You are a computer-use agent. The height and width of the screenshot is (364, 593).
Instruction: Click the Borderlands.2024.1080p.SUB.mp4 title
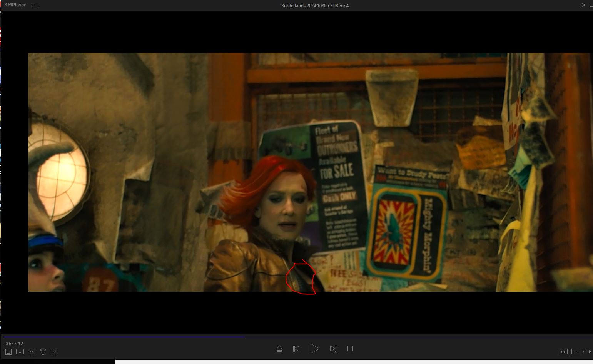pyautogui.click(x=315, y=5)
